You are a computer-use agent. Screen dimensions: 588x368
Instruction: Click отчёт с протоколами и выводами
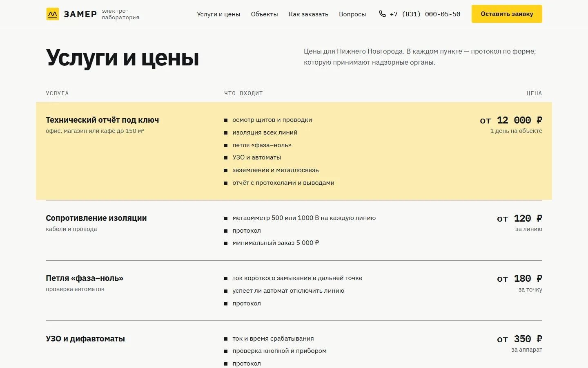(x=283, y=183)
